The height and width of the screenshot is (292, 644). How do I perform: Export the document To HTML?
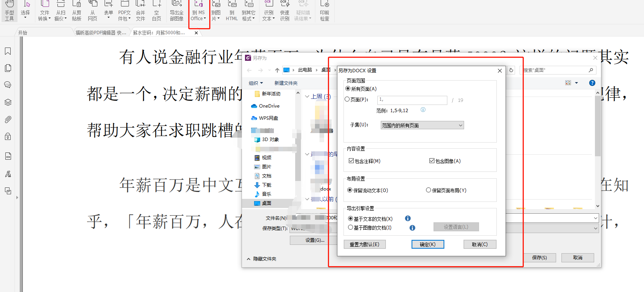coord(232,11)
